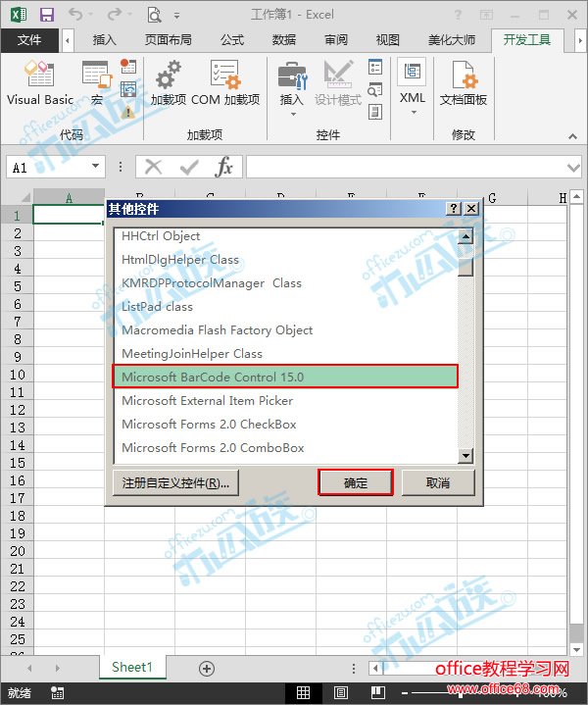Image resolution: width=588 pixels, height=705 pixels.
Task: Click the Excel application icon
Action: point(18,15)
